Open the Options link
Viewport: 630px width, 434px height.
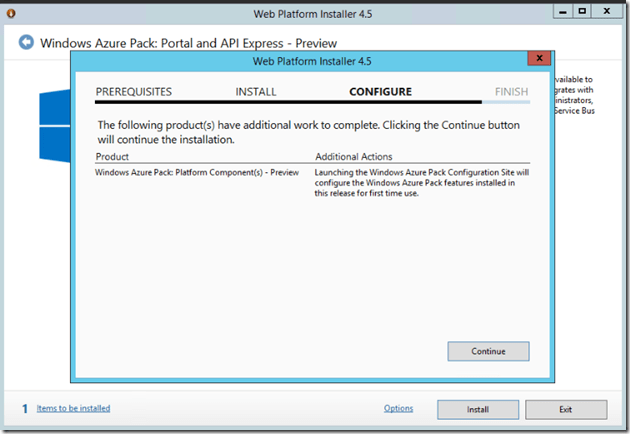coord(398,408)
